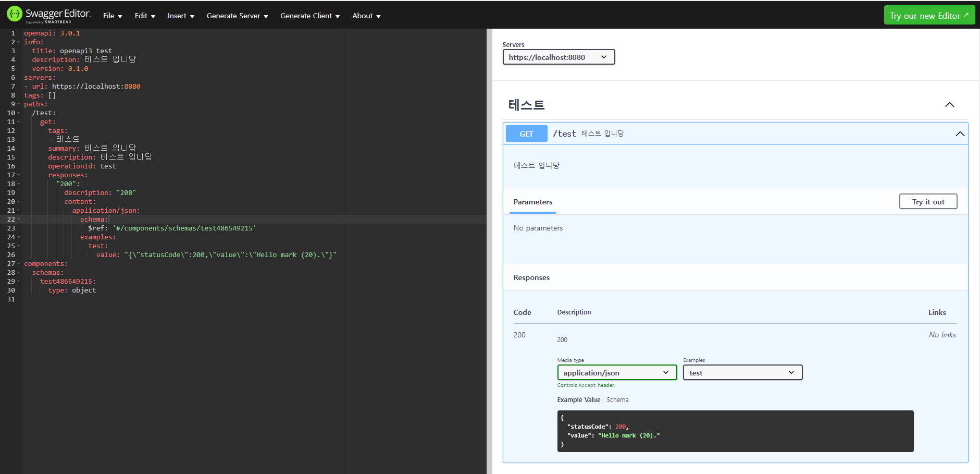This screenshot has width=980, height=474.
Task: Click the type: object line
Action: coord(72,290)
